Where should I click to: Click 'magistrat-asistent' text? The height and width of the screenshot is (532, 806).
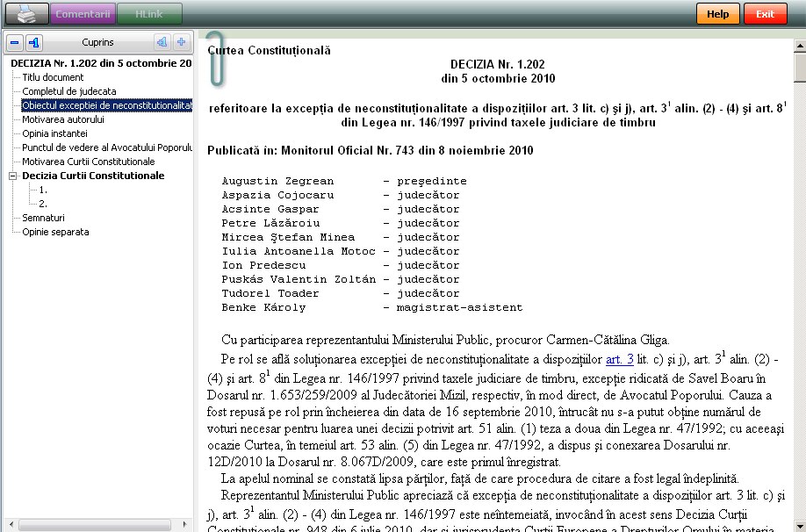point(459,307)
